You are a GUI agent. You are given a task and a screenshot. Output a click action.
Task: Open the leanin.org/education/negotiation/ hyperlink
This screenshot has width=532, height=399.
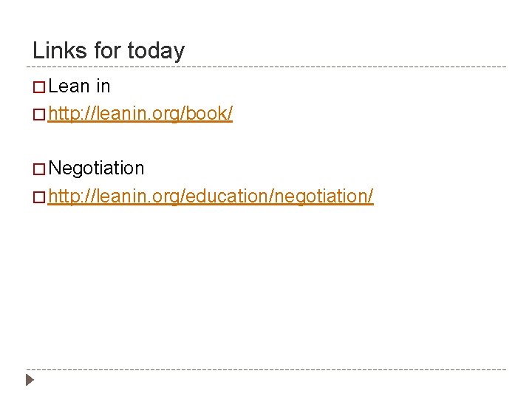click(x=211, y=197)
